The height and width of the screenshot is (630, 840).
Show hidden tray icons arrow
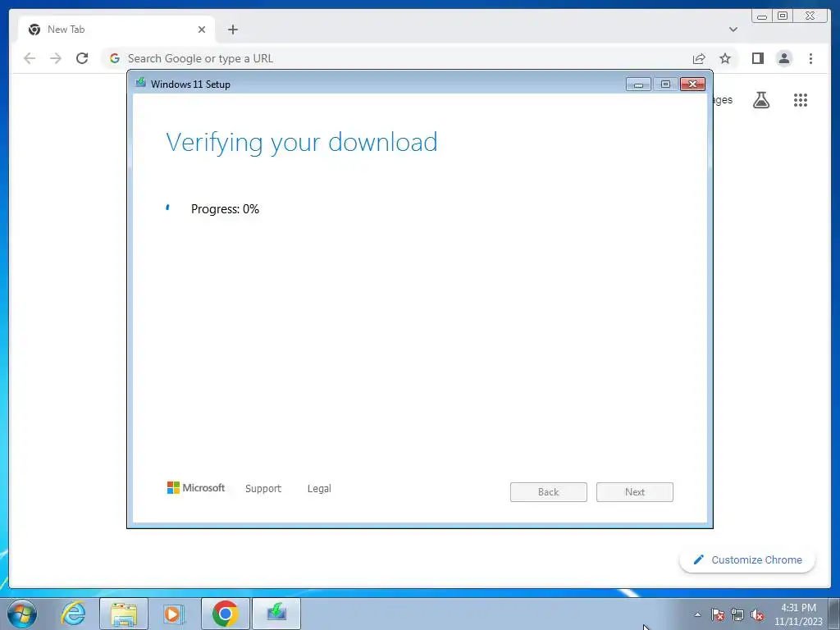697,614
